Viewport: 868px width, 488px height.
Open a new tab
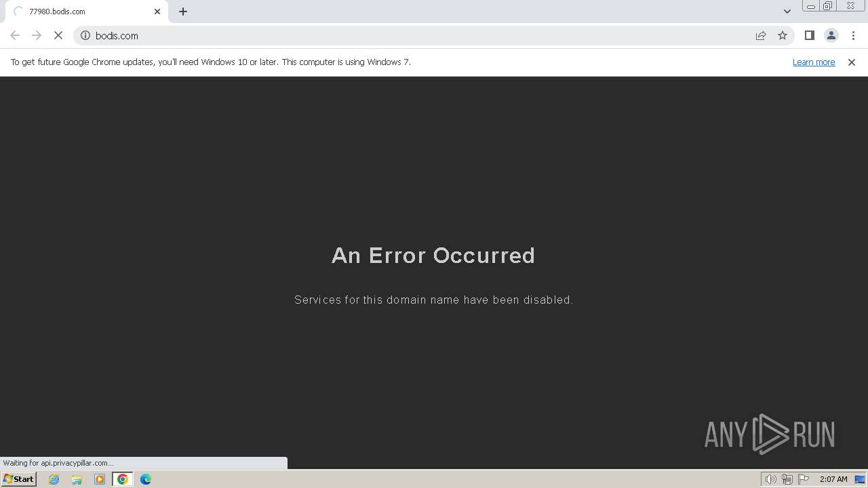[x=183, y=12]
